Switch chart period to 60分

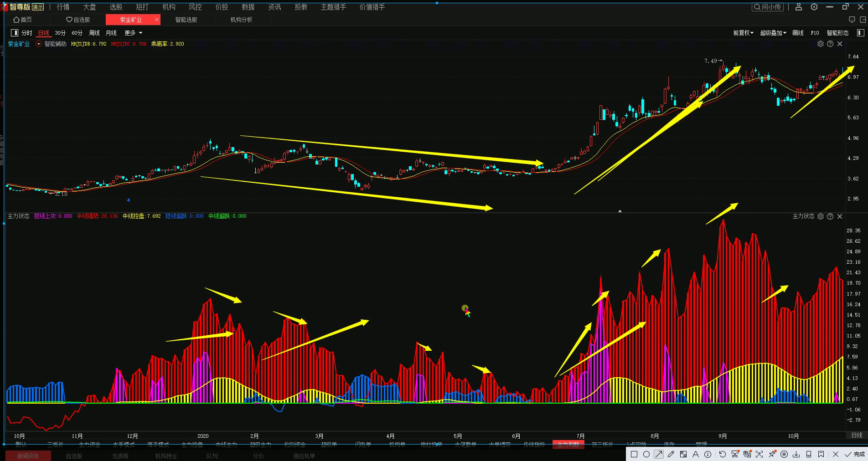point(77,33)
